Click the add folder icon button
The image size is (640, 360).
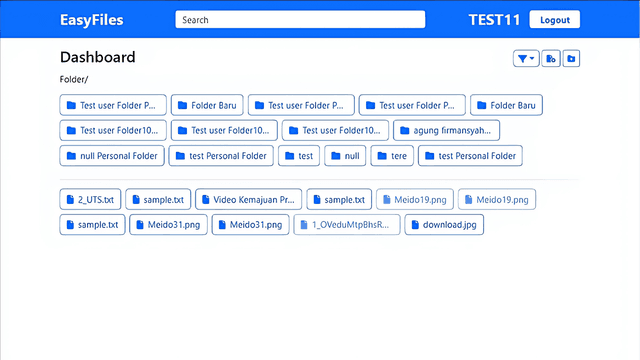coord(571,59)
